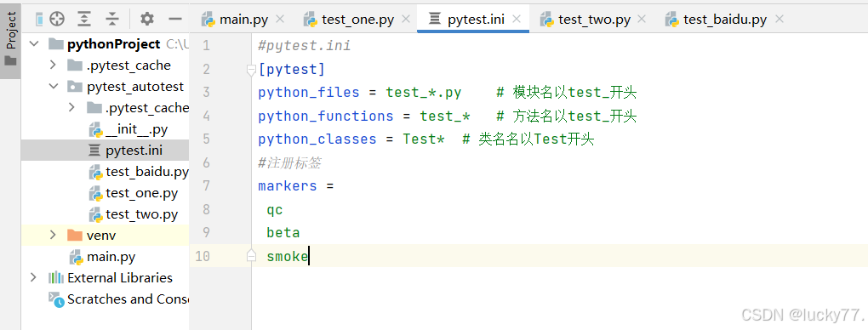Click the smoke marker value

pos(287,256)
